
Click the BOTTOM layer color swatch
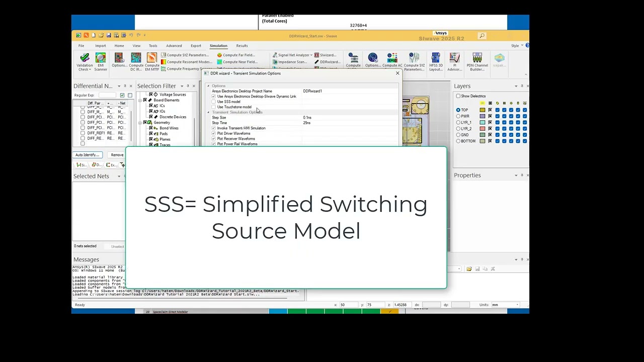click(482, 141)
